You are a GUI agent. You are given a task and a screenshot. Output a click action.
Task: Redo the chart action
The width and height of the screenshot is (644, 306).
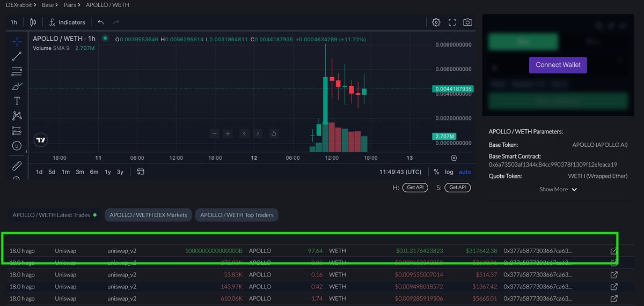[116, 23]
